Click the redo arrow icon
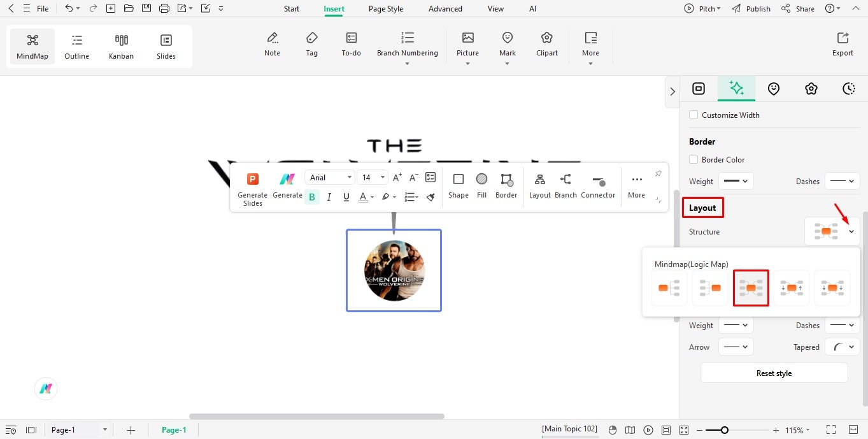 (94, 9)
